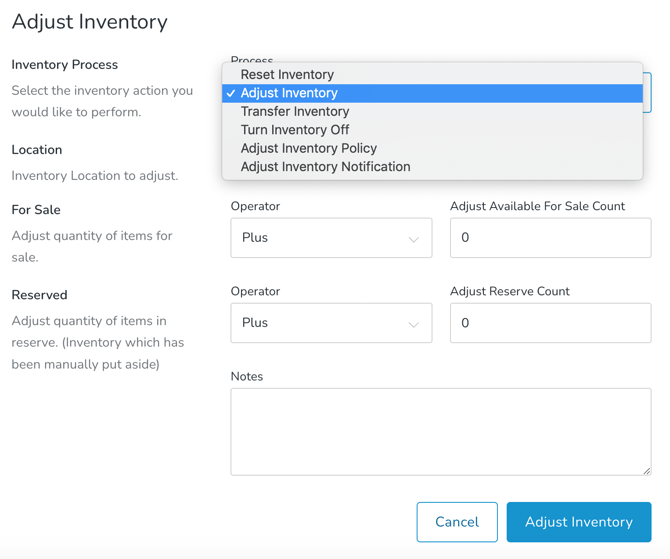Focus the Adjust Available For Sale Count field

[550, 238]
